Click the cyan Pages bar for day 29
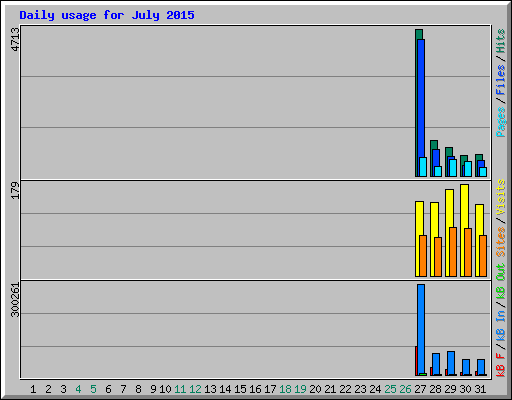Image resolution: width=512 pixels, height=400 pixels. point(453,168)
